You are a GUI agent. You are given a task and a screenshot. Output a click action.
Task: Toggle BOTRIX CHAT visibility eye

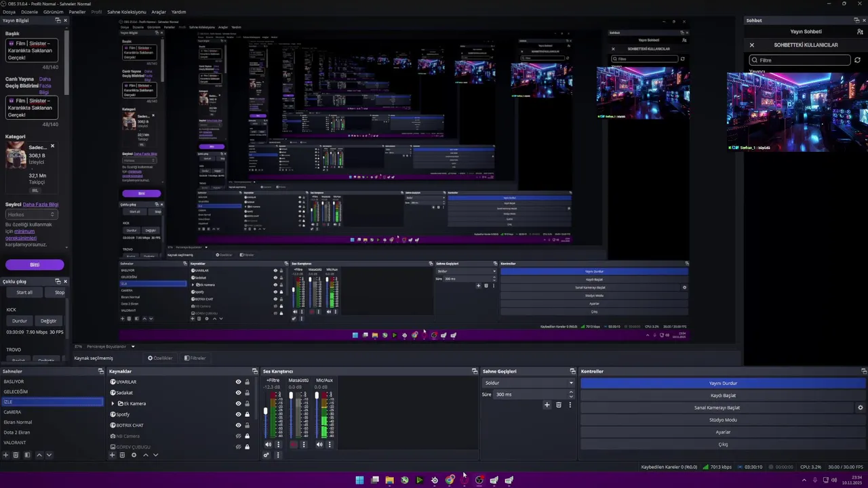coord(238,425)
